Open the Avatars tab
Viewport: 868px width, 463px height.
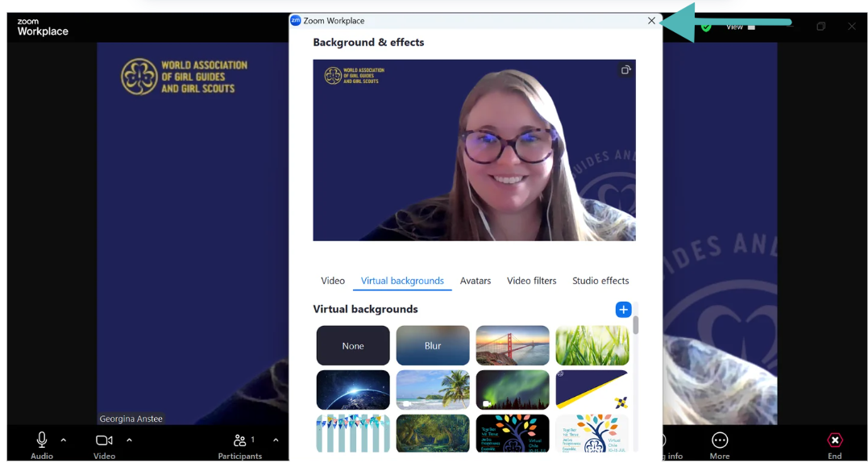point(476,281)
